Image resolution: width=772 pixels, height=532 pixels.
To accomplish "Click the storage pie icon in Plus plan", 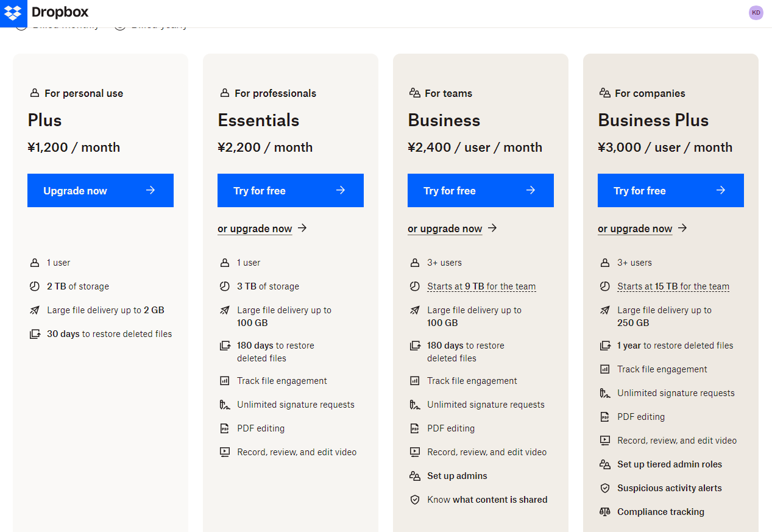I will (x=35, y=286).
